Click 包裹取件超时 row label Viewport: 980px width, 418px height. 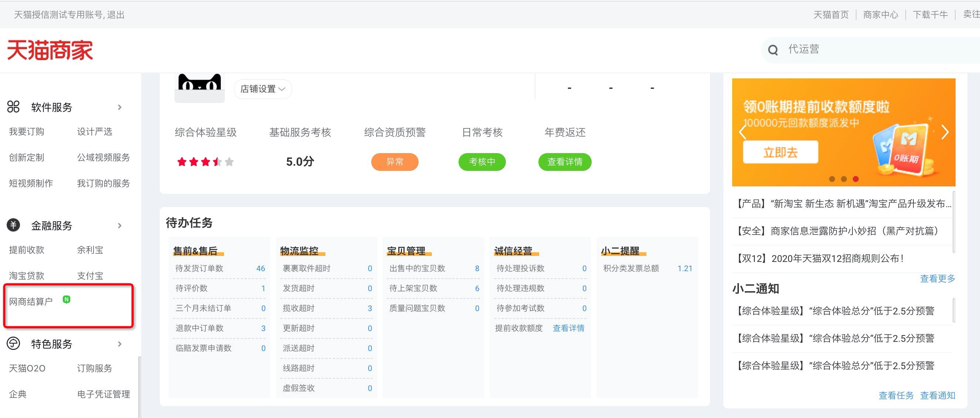coord(306,269)
